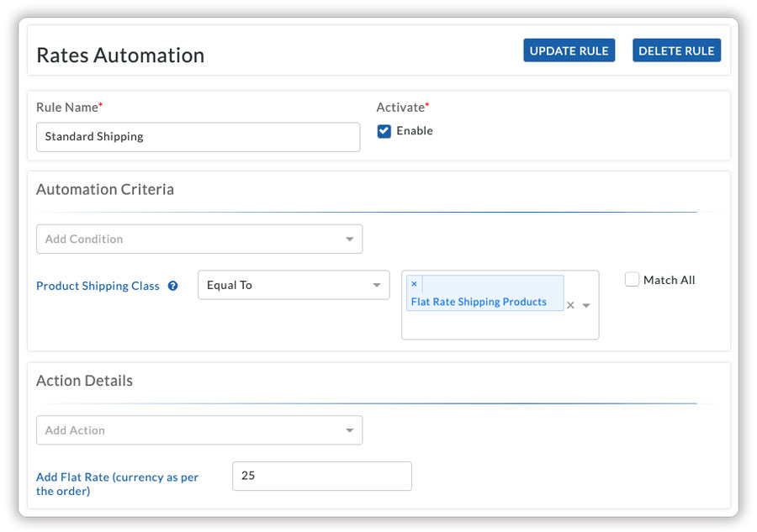Focus the Rule Name input field
Viewport: 757px width, 532px height.
click(x=198, y=137)
